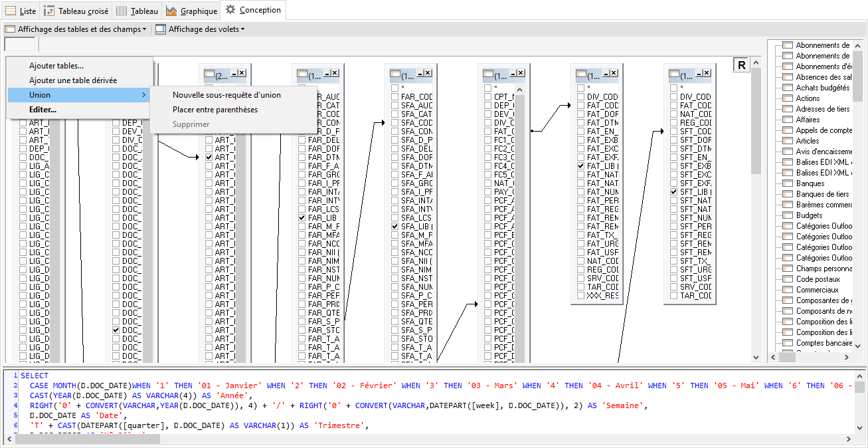This screenshot has height=448, width=868.
Task: Click the Code postaux table icon
Action: (x=788, y=279)
